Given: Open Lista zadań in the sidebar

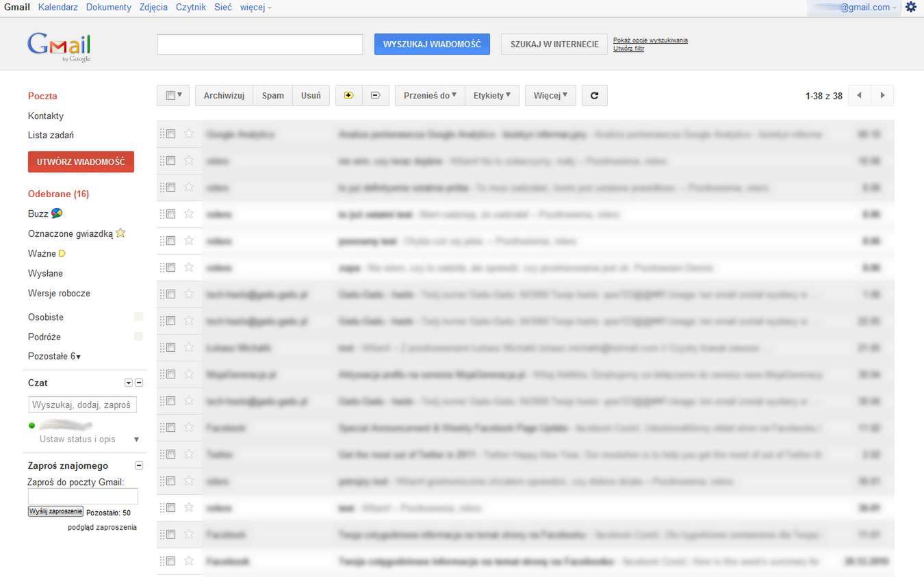Looking at the screenshot, I should pyautogui.click(x=51, y=136).
